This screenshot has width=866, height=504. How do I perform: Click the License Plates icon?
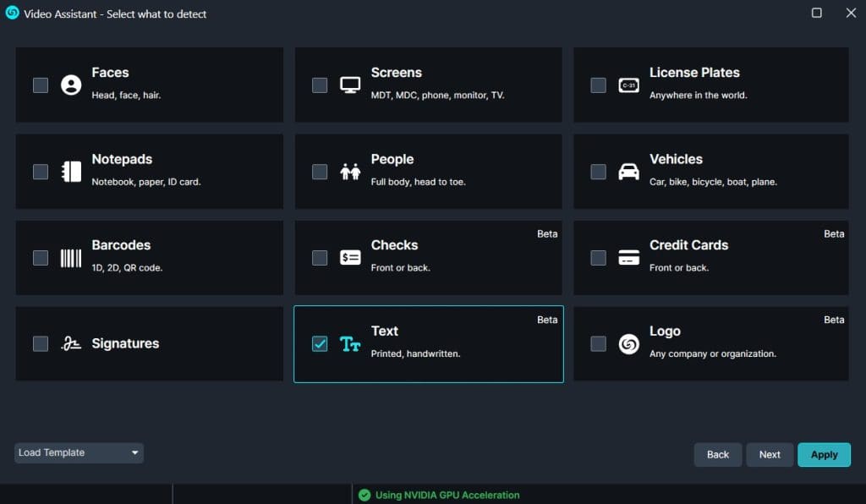tap(628, 85)
